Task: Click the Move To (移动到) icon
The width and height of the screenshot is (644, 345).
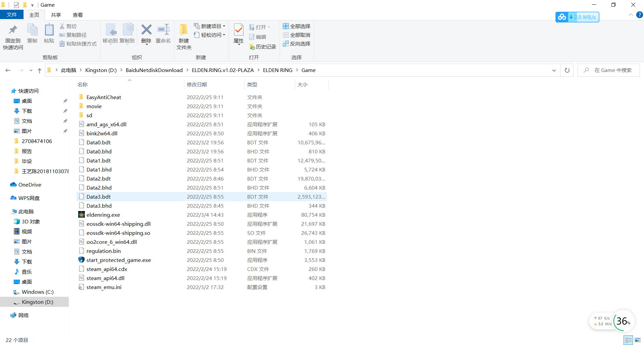Action: click(110, 30)
